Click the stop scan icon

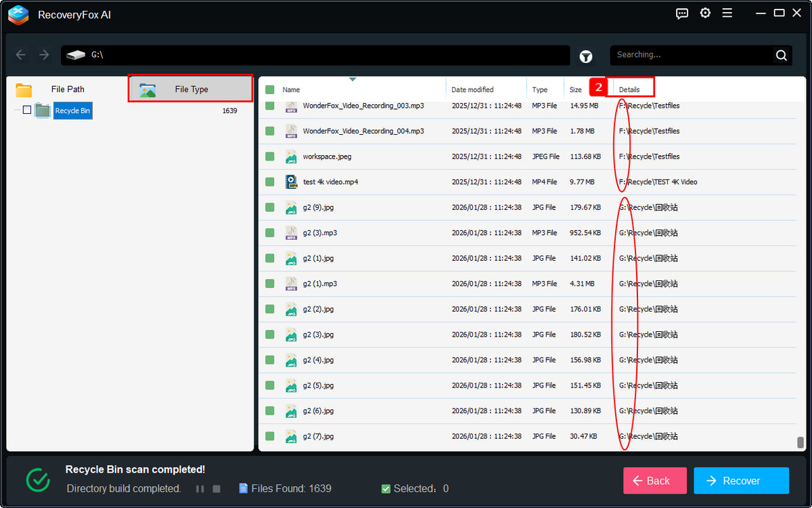pyautogui.click(x=217, y=488)
